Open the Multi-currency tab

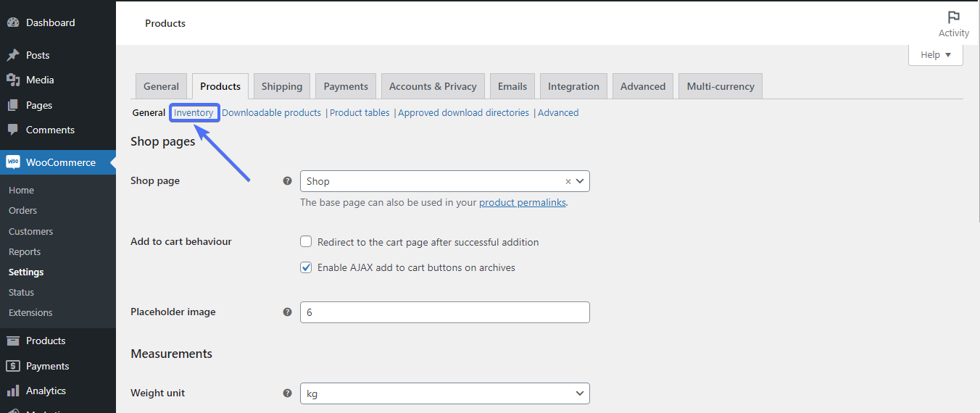click(x=721, y=86)
